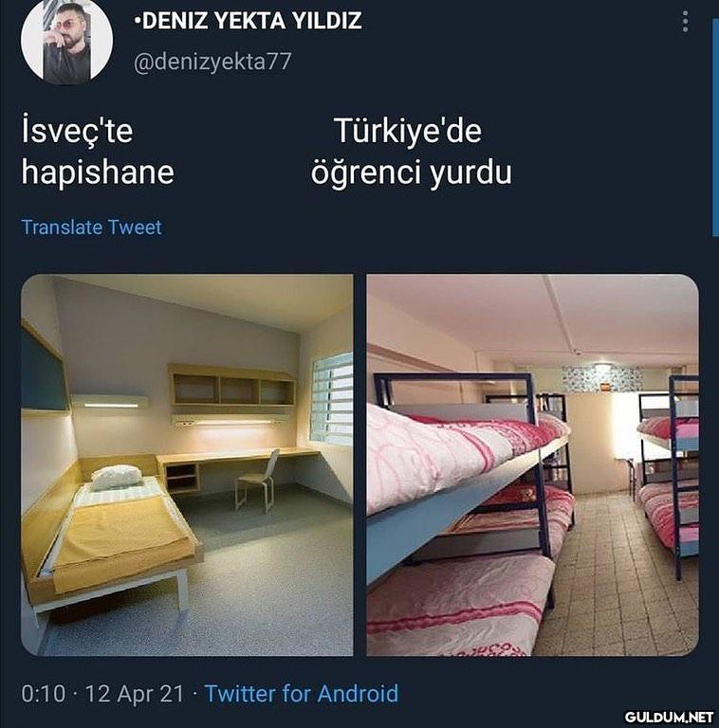Image resolution: width=719 pixels, height=728 pixels.
Task: Open the Turkish dorm bunk beds photo
Action: pos(533,464)
